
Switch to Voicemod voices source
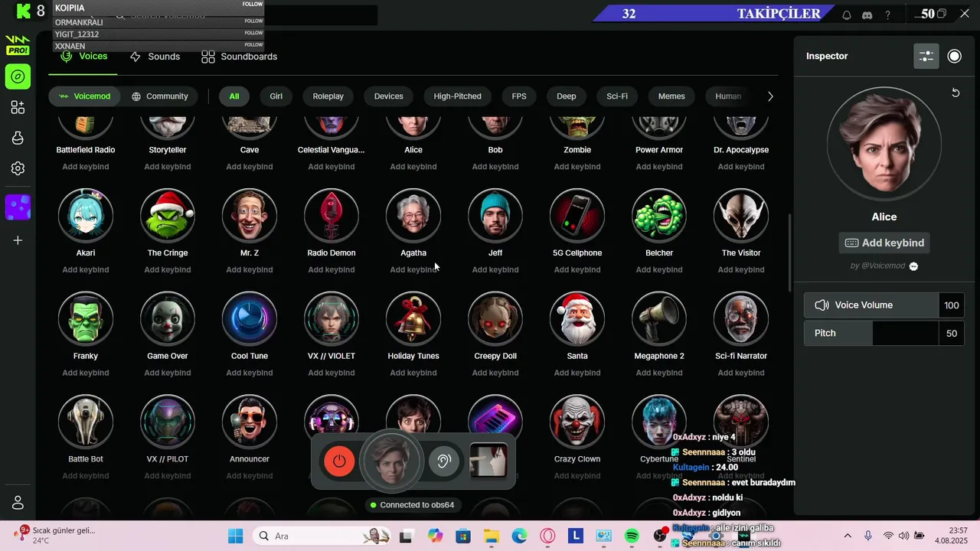pyautogui.click(x=84, y=96)
